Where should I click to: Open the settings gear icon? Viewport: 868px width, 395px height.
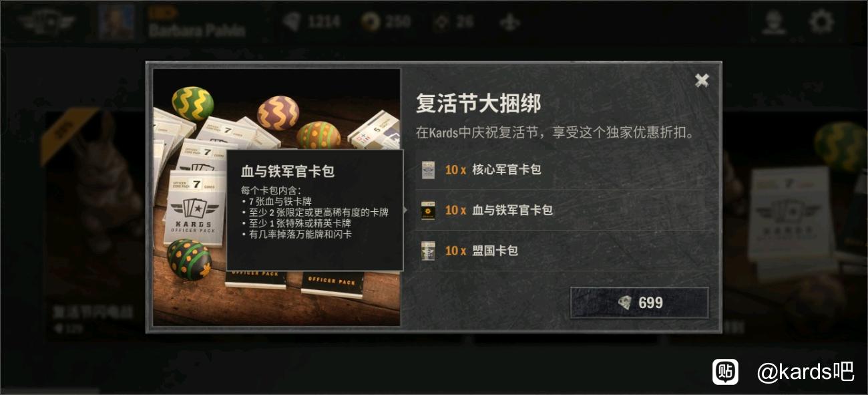click(821, 22)
